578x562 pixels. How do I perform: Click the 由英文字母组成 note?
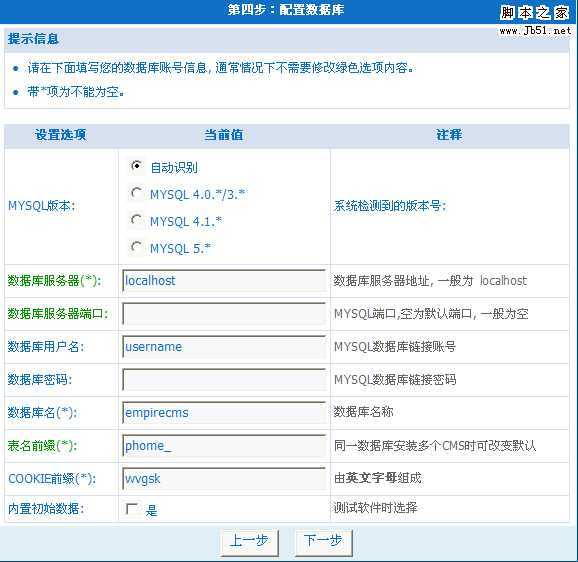click(378, 478)
